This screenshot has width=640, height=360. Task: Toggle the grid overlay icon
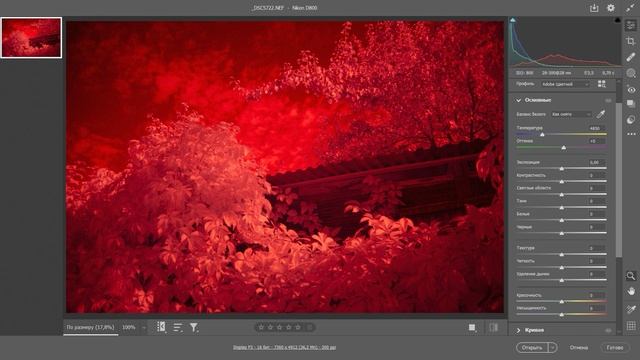631,325
